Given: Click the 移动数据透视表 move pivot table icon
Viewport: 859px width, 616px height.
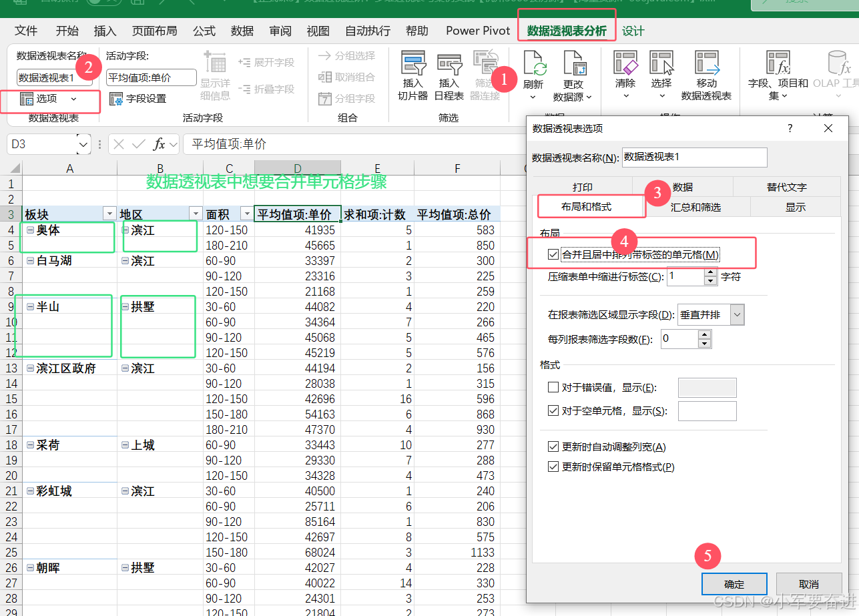Looking at the screenshot, I should coord(706,64).
